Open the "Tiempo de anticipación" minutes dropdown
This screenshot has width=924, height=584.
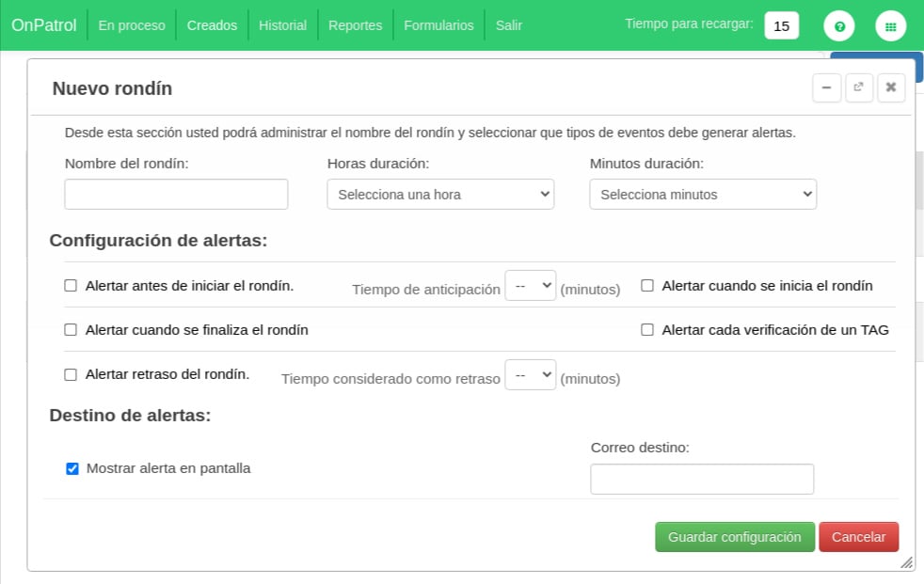pyautogui.click(x=530, y=284)
